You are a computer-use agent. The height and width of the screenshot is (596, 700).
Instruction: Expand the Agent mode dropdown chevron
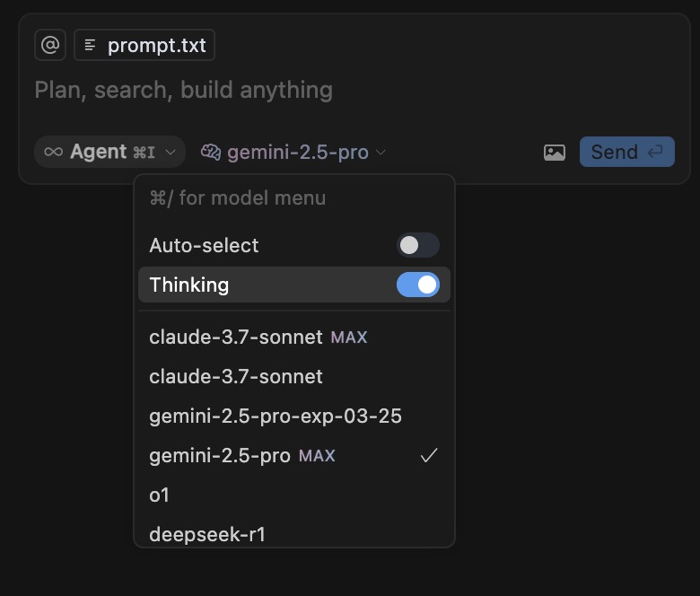tap(171, 153)
